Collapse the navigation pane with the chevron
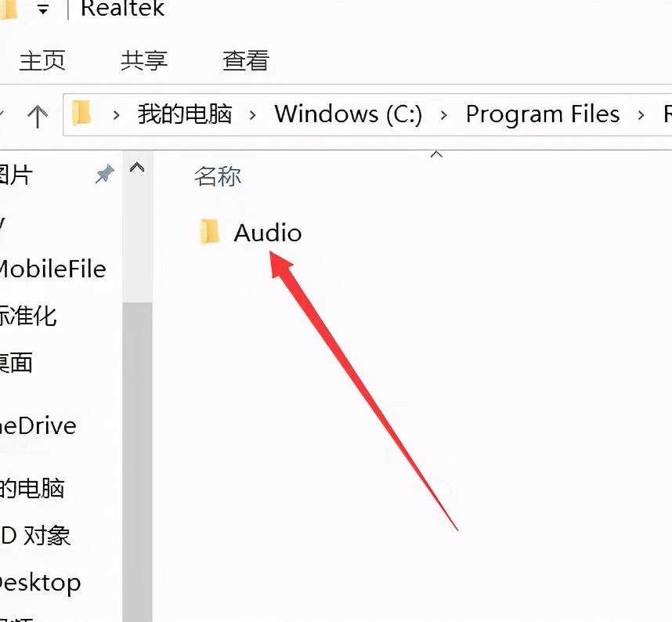The width and height of the screenshot is (672, 622). coord(138,167)
